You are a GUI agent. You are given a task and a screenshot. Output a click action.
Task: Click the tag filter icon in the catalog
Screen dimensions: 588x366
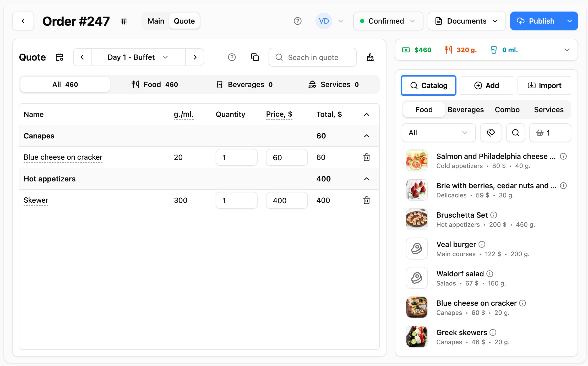click(x=491, y=133)
